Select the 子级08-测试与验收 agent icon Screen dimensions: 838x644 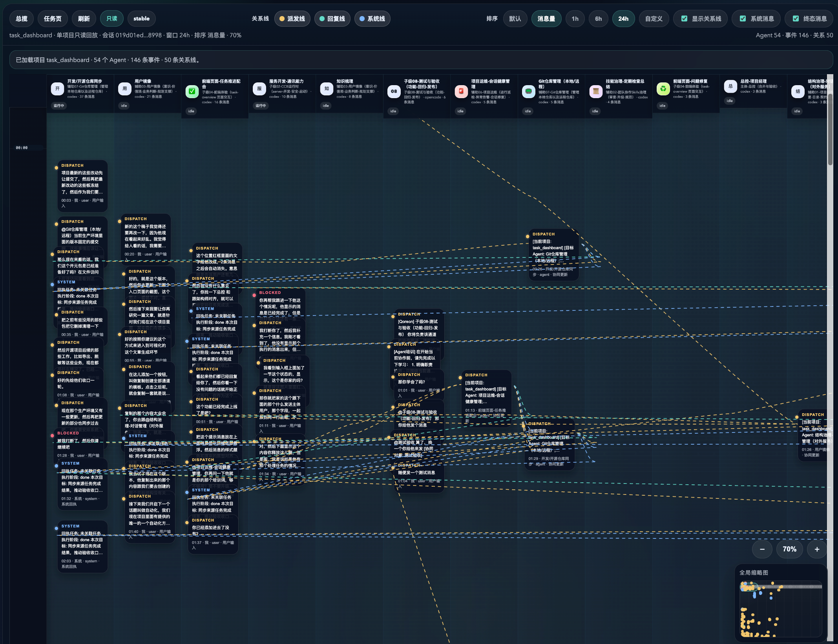click(394, 89)
